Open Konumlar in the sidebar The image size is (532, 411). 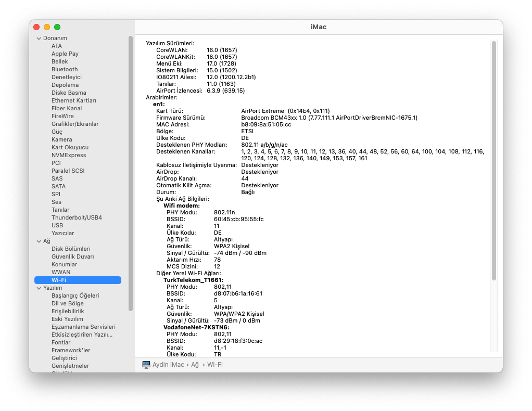64,264
